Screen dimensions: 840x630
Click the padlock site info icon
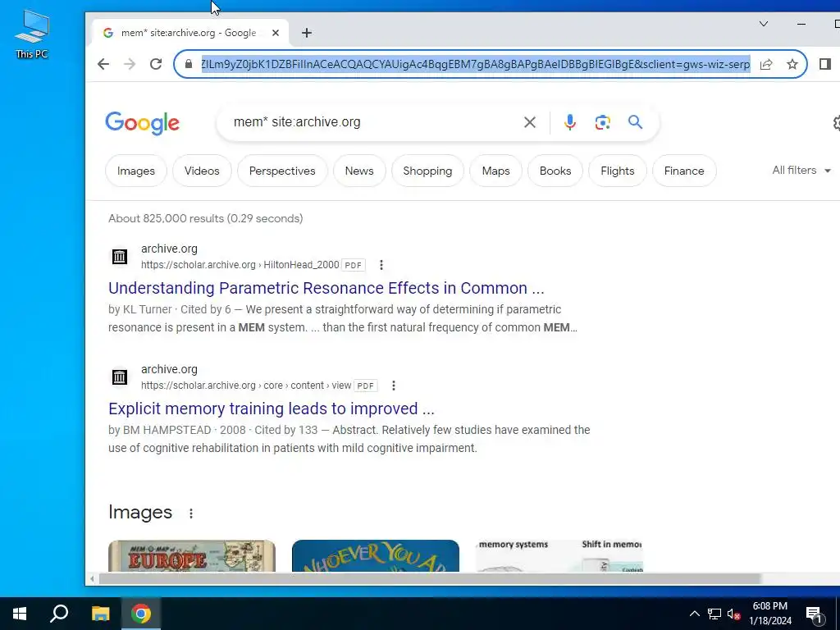click(x=189, y=64)
